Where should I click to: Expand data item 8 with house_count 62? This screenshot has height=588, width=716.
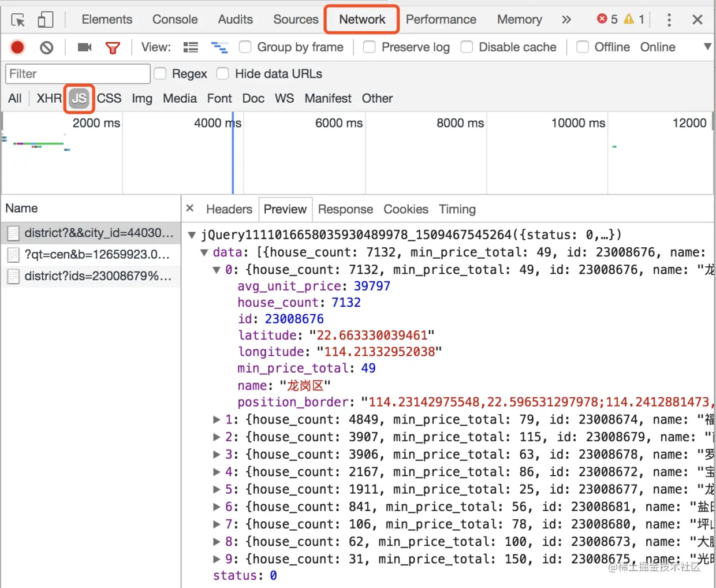click(217, 541)
